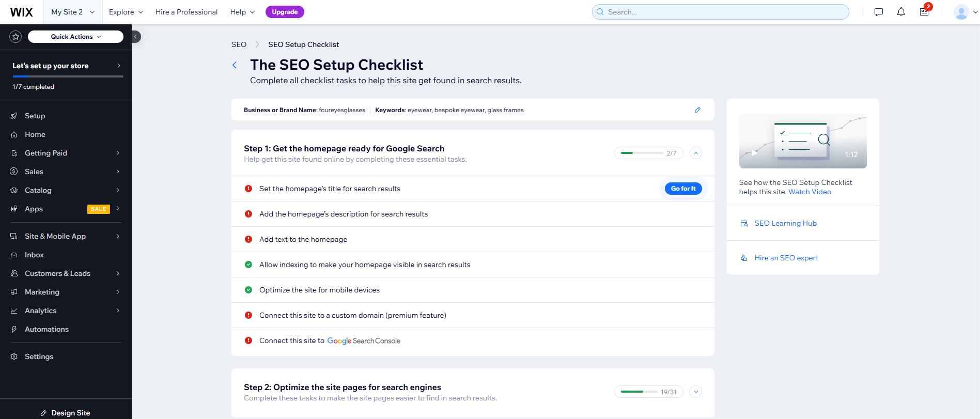Open the Help dropdown menu
The image size is (980, 419).
tap(242, 12)
